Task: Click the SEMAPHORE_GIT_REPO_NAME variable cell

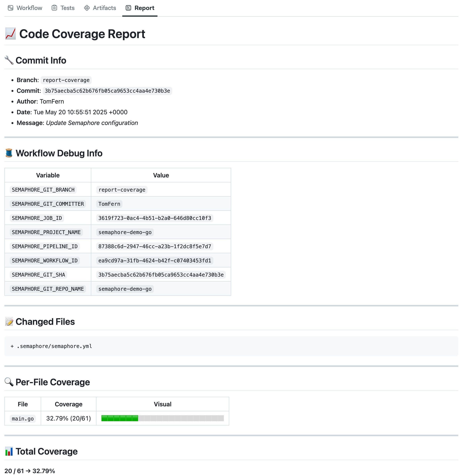Action: 48,289
